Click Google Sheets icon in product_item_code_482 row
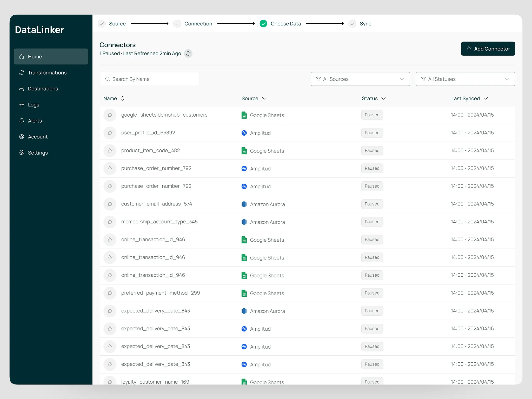 [244, 151]
